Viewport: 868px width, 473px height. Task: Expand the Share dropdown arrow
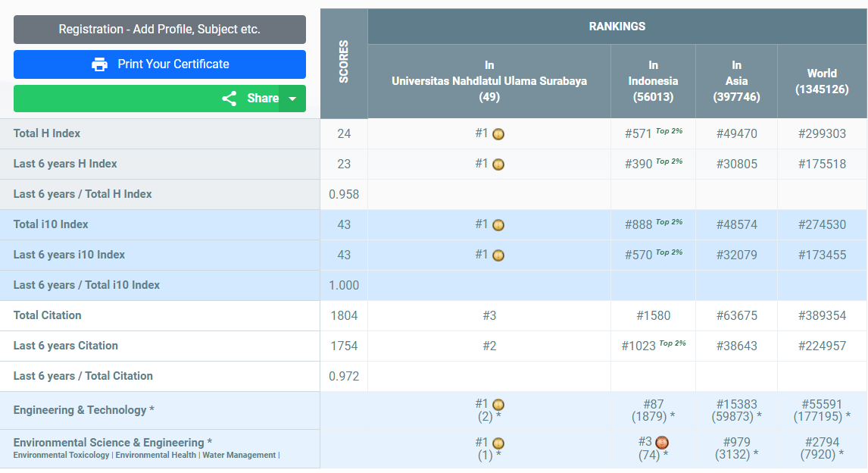292,99
